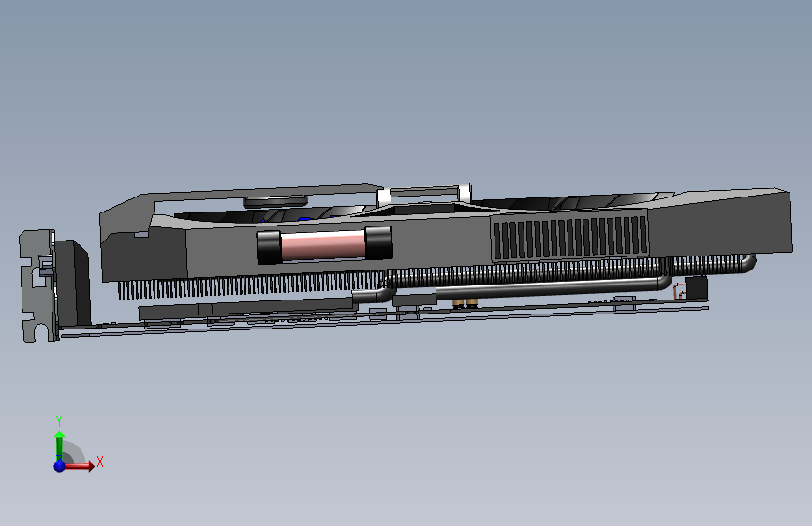Click the blue Z axis ball of the triad
Viewport: 812px width, 526px height.
pos(60,466)
